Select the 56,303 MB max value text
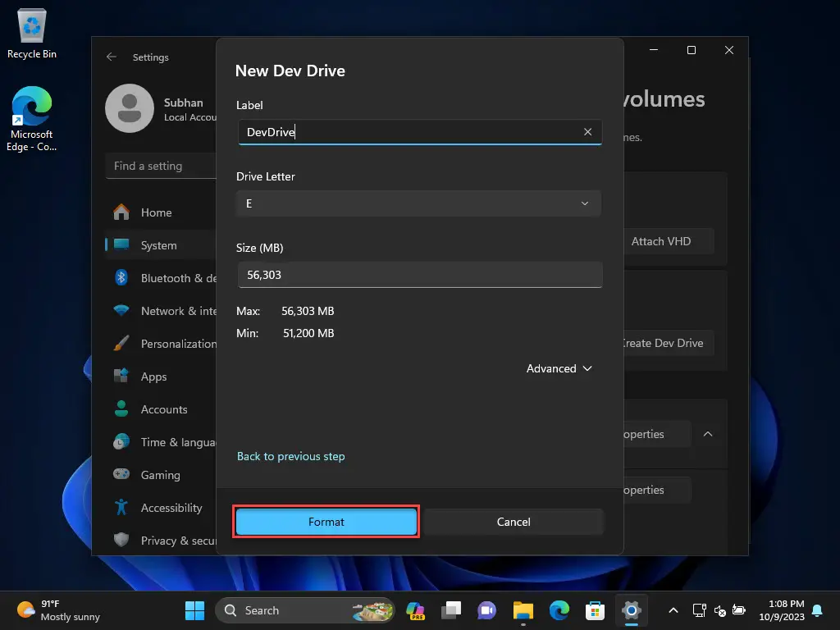840x630 pixels. pyautogui.click(x=308, y=311)
